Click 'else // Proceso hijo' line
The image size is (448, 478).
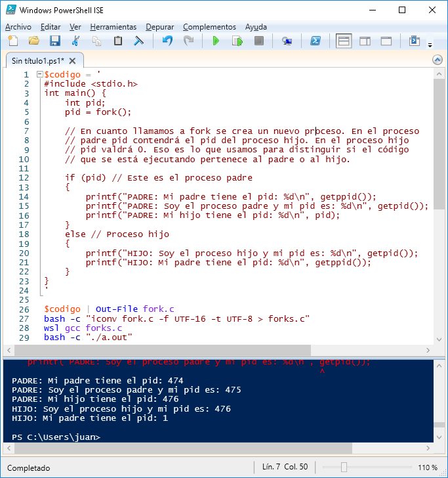coord(117,234)
